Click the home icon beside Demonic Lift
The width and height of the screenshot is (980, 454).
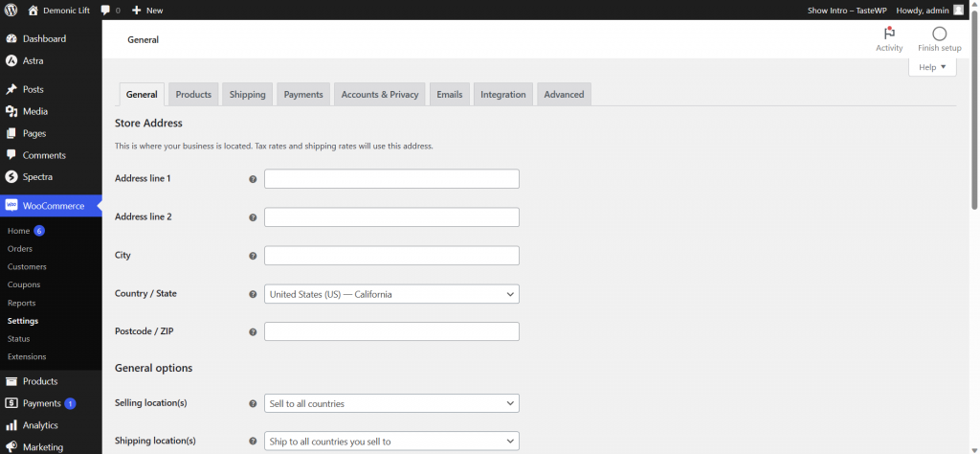pos(33,10)
